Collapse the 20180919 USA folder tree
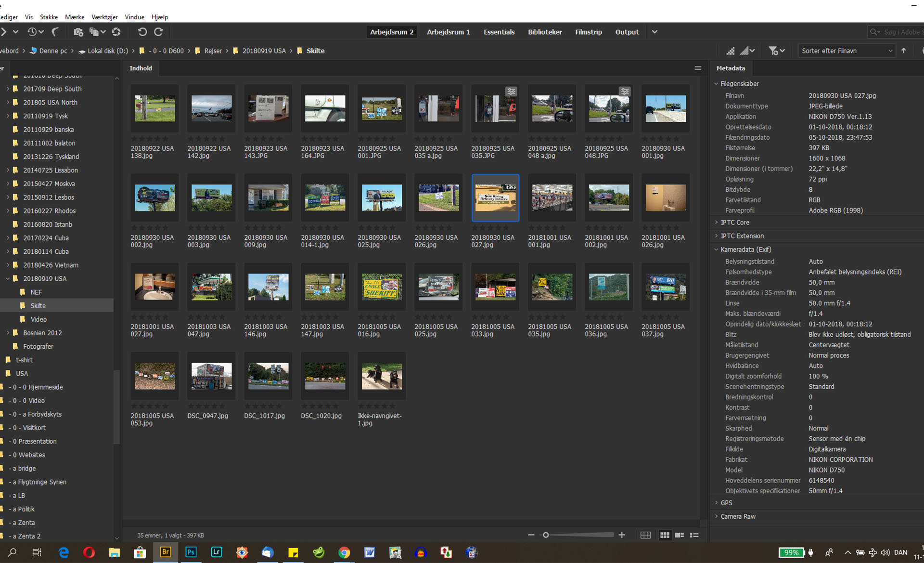Viewport: 924px width, 563px height. [x=8, y=278]
